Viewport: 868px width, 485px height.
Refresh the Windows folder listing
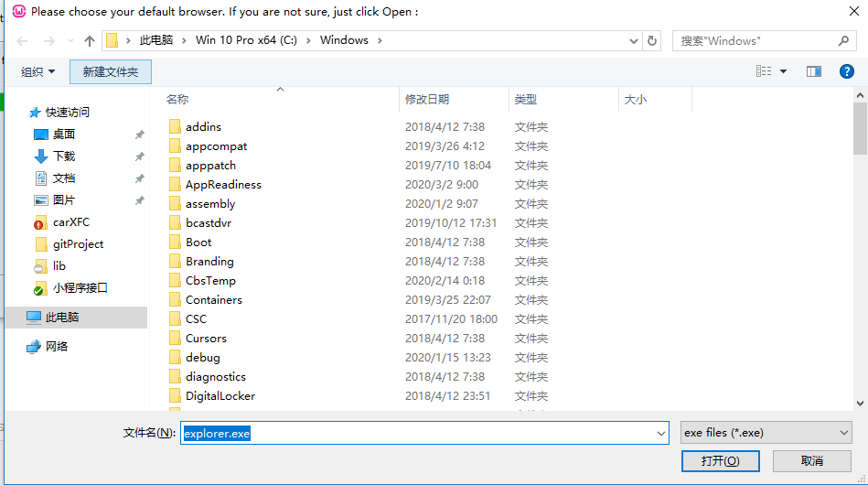tap(652, 41)
